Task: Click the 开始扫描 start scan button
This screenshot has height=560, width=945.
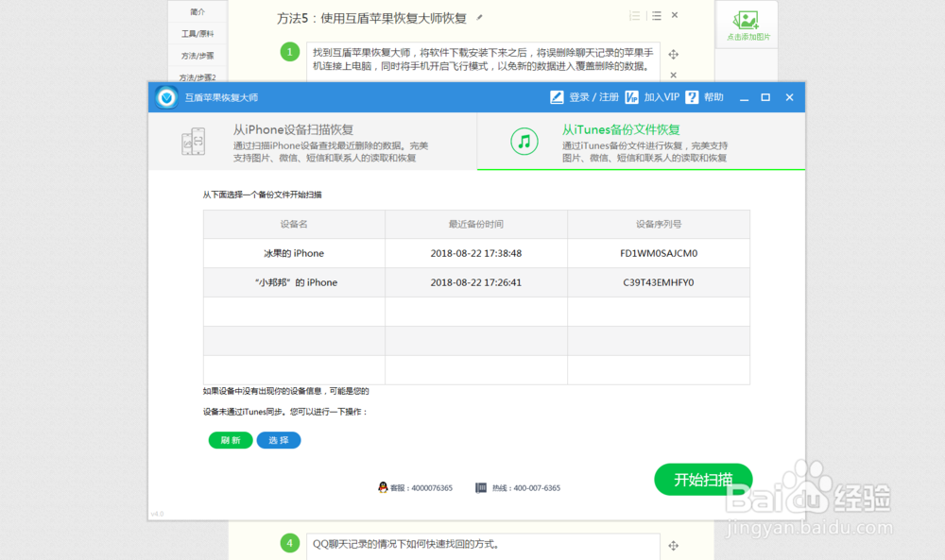Action: 703,480
